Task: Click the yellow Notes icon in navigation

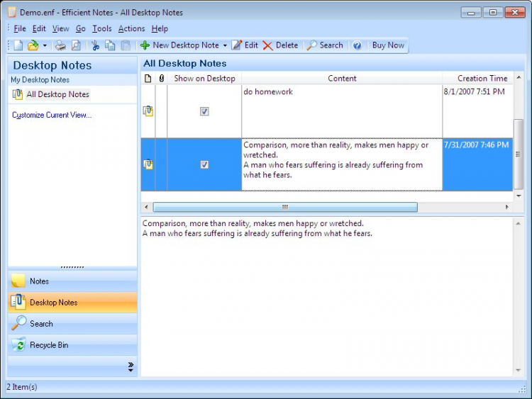Action: 18,281
